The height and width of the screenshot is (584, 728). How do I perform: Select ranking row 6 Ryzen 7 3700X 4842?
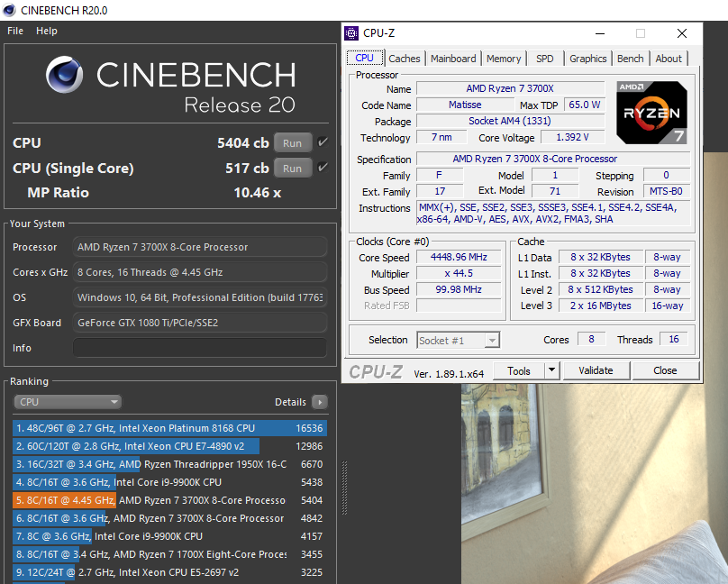(x=170, y=518)
